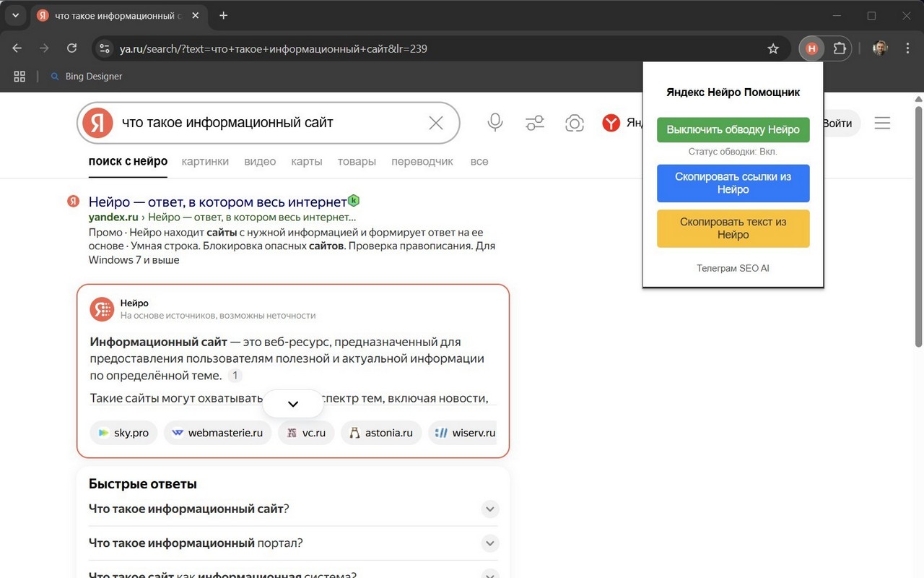Image resolution: width=924 pixels, height=578 pixels.
Task: Switch to the 'видео' tab
Action: 260,161
